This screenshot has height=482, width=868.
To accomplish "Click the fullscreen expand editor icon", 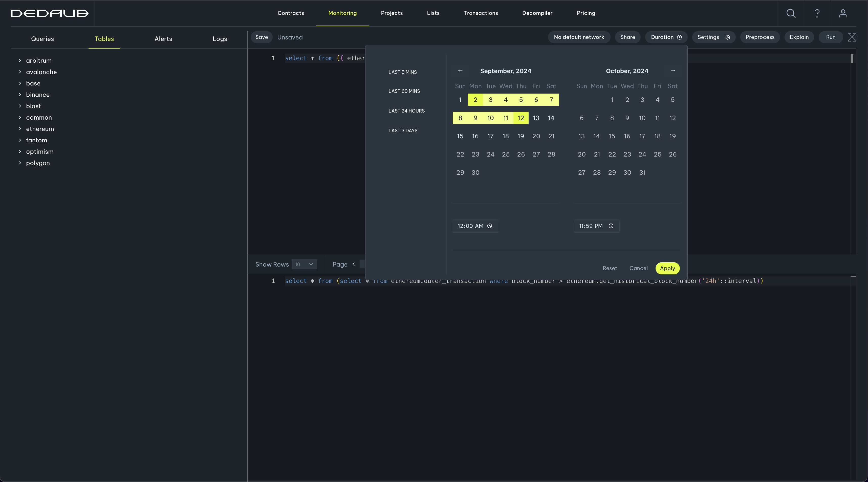I will click(x=852, y=37).
